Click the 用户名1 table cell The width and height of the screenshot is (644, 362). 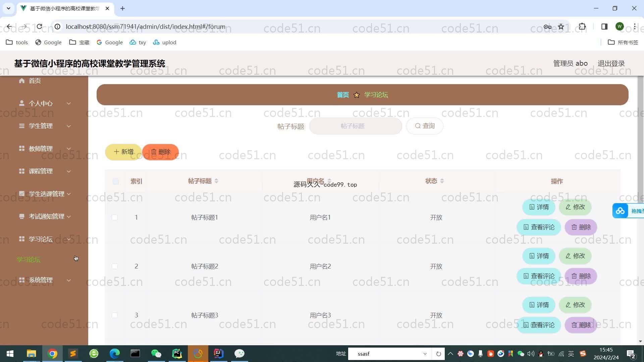[x=320, y=218]
